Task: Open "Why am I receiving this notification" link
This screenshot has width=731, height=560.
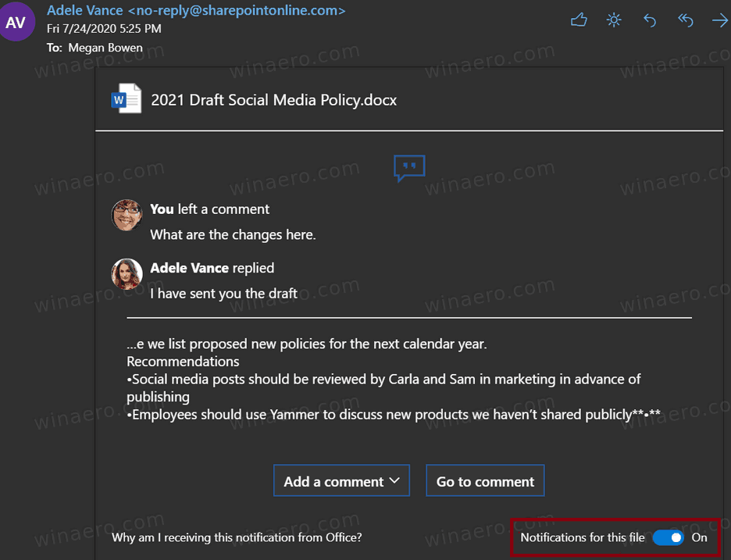Action: [237, 537]
